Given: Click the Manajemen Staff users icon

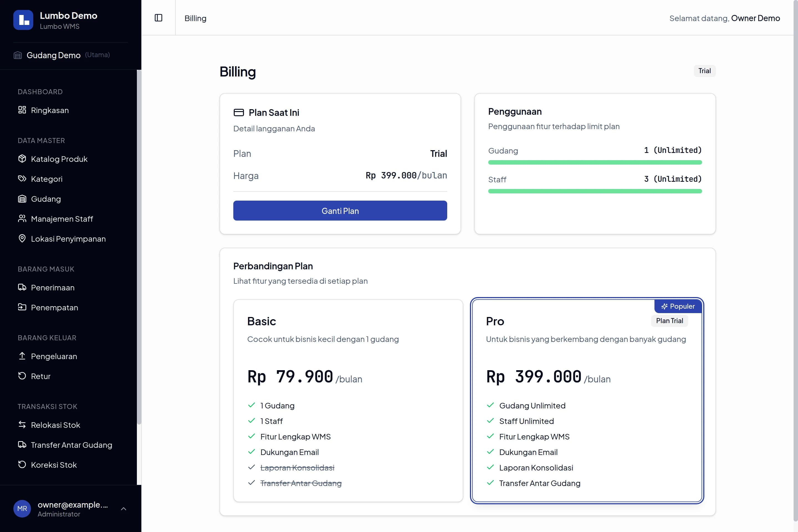Looking at the screenshot, I should [22, 219].
